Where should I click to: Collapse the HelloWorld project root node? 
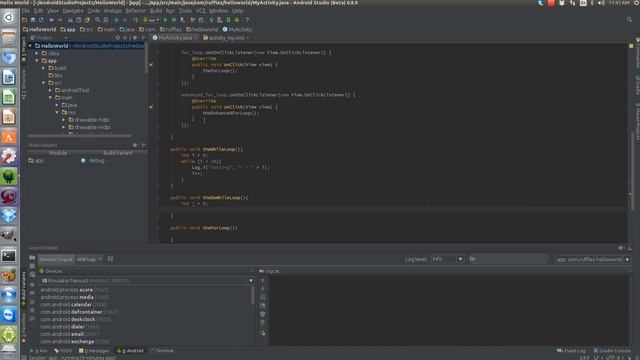30,46
